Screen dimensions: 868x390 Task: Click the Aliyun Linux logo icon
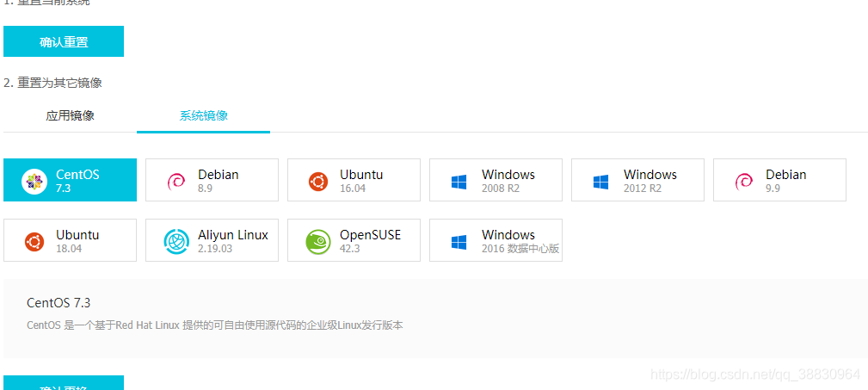(x=176, y=242)
